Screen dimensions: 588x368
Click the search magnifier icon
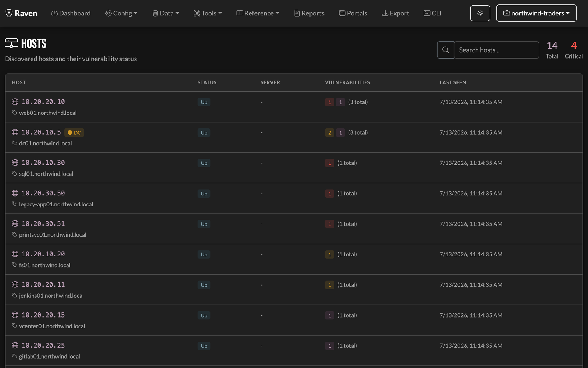tap(446, 50)
